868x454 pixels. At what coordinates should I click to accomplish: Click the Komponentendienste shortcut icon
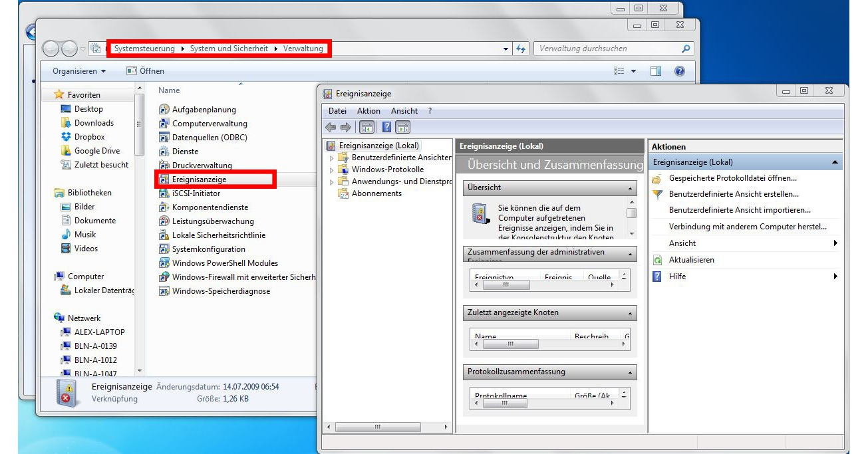pyautogui.click(x=164, y=207)
